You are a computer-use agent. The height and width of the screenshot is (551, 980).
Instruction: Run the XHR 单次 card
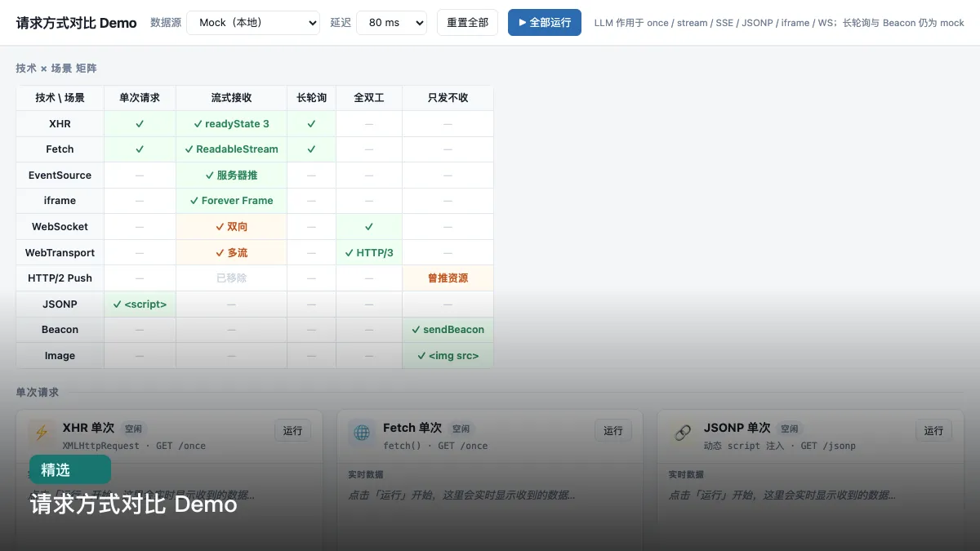[x=292, y=431]
